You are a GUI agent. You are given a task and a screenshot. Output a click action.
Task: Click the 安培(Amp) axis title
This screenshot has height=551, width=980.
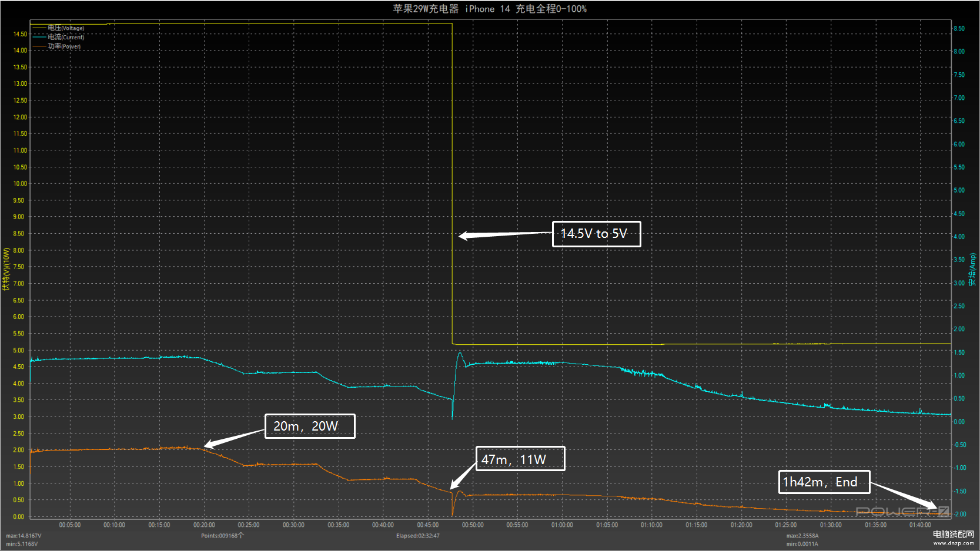click(x=972, y=270)
